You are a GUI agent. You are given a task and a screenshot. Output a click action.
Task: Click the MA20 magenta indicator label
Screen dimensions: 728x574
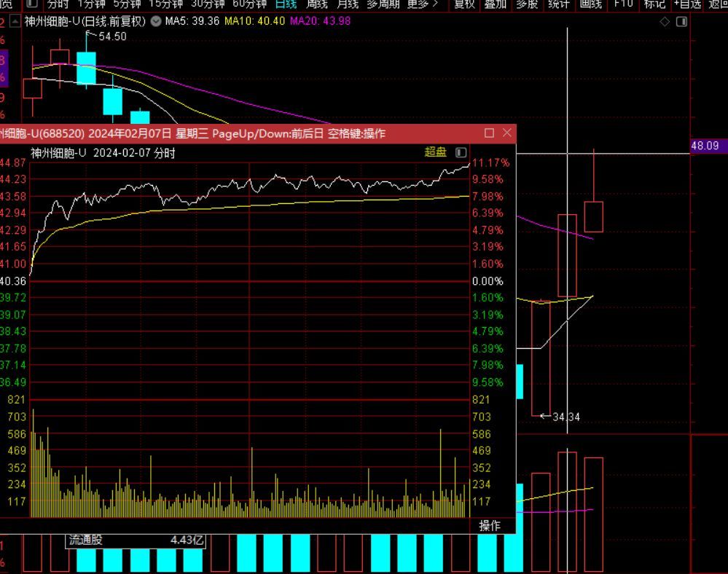coord(320,21)
